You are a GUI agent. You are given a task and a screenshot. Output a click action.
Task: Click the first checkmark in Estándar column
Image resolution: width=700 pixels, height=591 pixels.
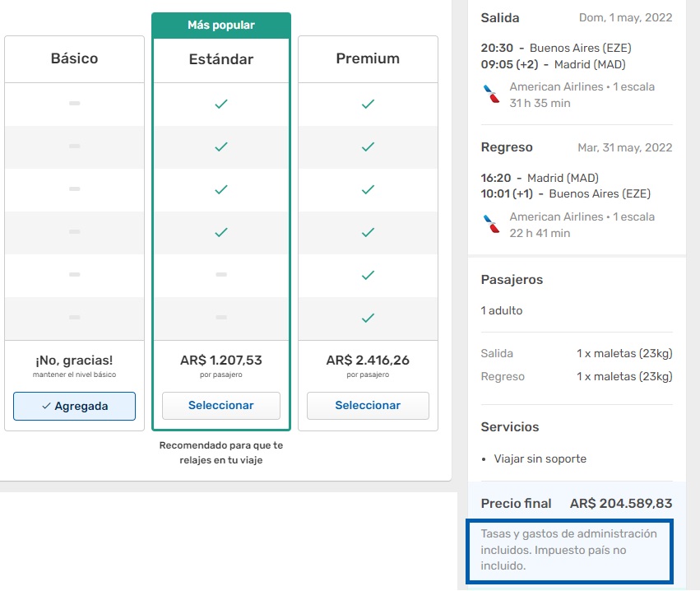point(221,104)
